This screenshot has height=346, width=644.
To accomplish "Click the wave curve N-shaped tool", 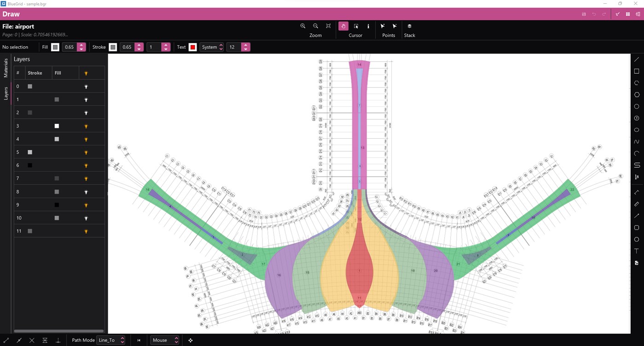I will 637,141.
